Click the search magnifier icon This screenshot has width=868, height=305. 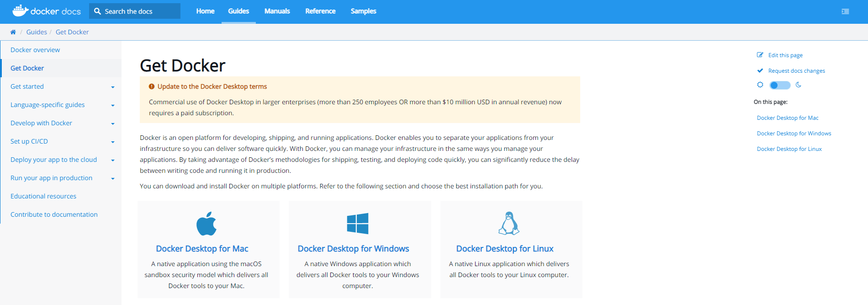pos(97,11)
